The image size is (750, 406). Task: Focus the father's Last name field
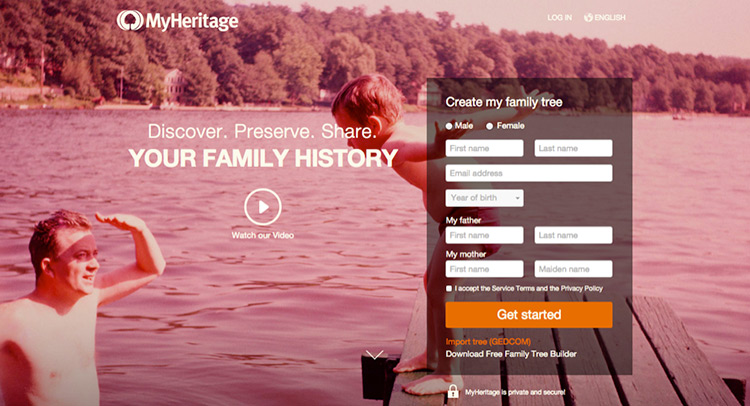[574, 235]
